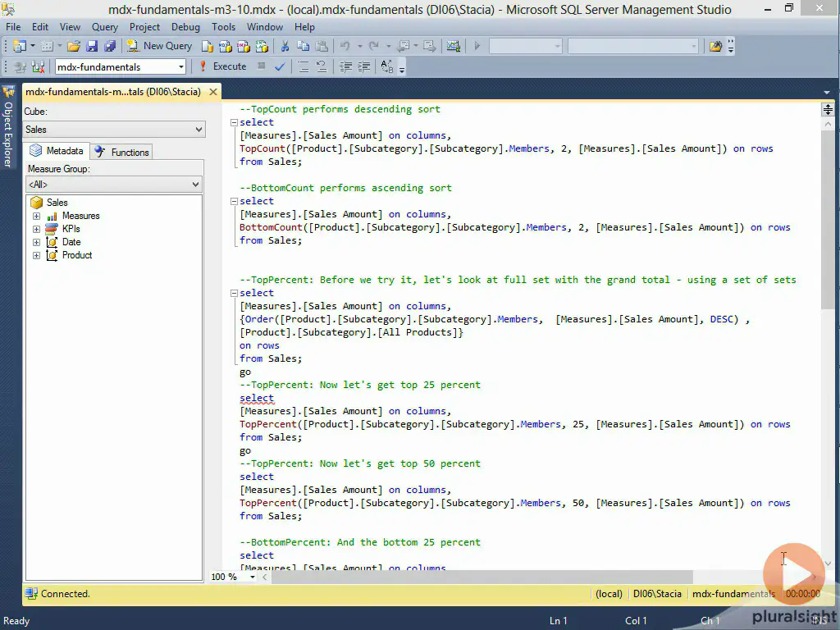The image size is (840, 630).
Task: Switch to the Functions tab
Action: point(122,152)
